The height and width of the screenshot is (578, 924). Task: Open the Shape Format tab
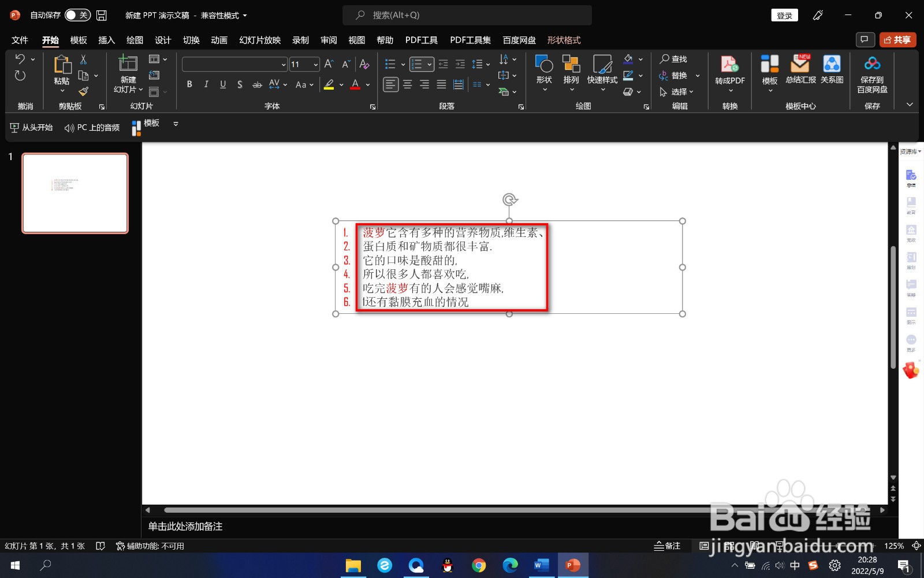coord(564,40)
